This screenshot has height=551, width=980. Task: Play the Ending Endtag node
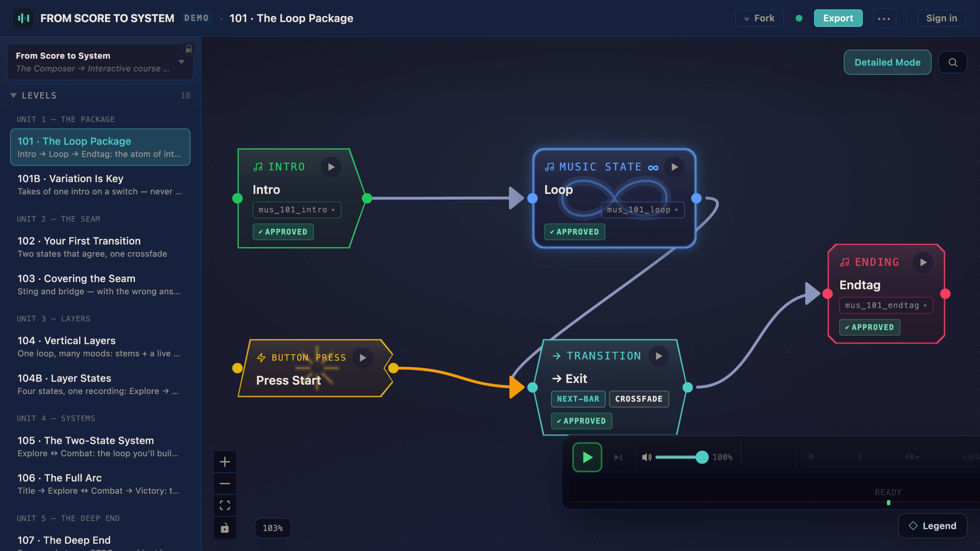pos(923,262)
